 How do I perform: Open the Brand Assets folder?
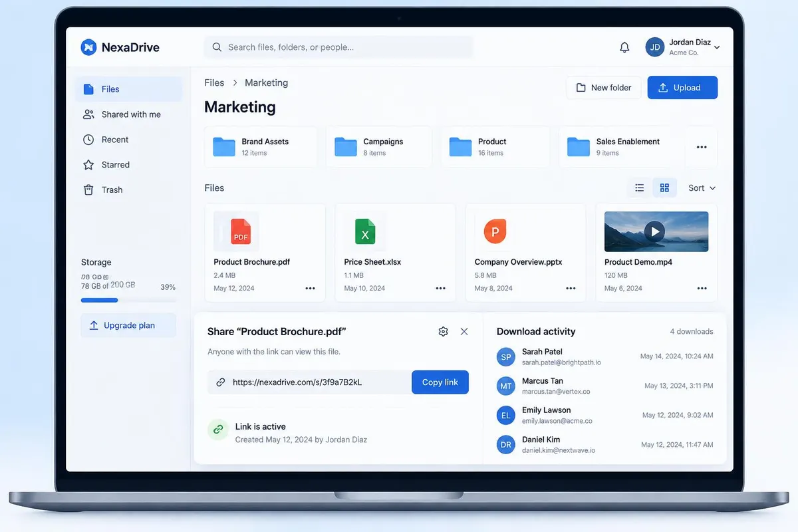pos(261,147)
